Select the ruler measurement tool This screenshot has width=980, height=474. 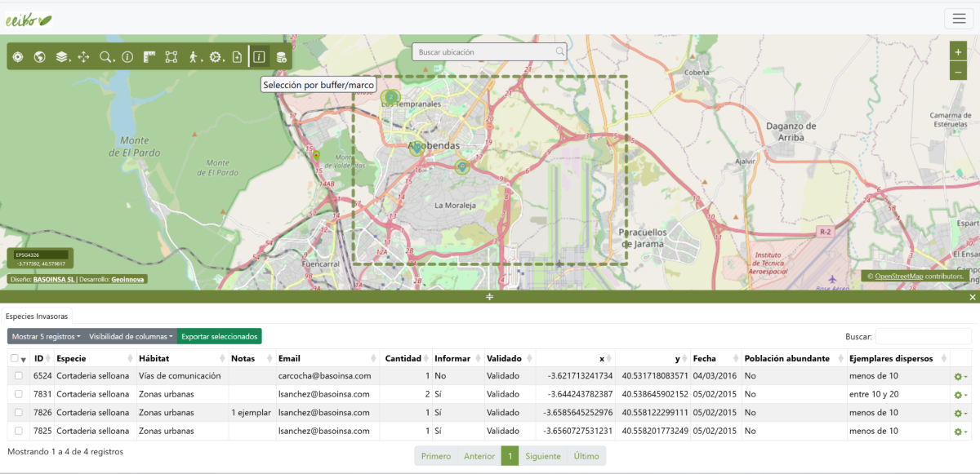tap(149, 57)
